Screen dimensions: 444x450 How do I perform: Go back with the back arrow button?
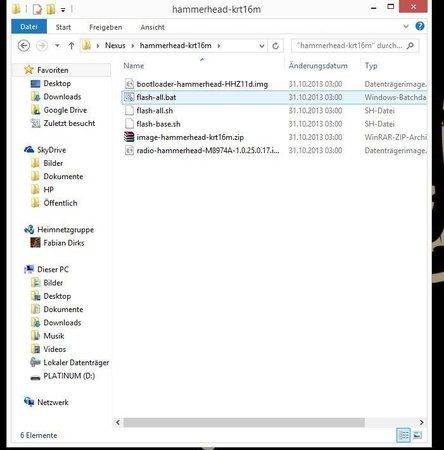(x=24, y=46)
